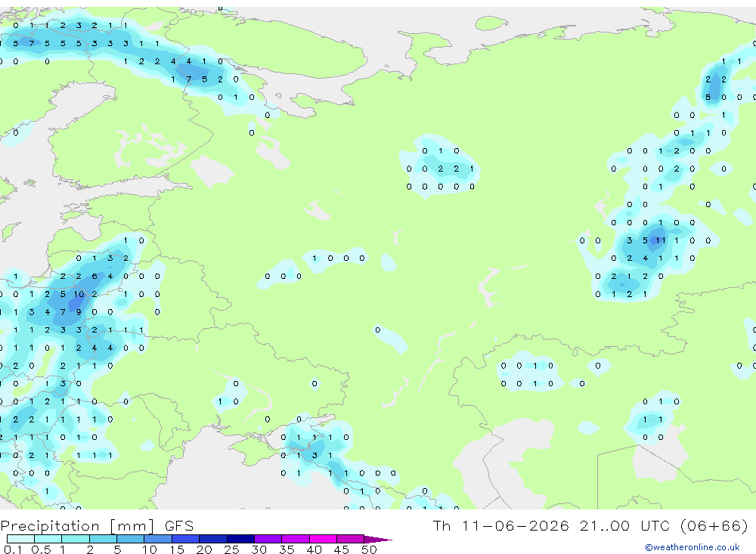Image resolution: width=756 pixels, height=554 pixels.
Task: Click the '20' legend label
Action: pos(204,549)
